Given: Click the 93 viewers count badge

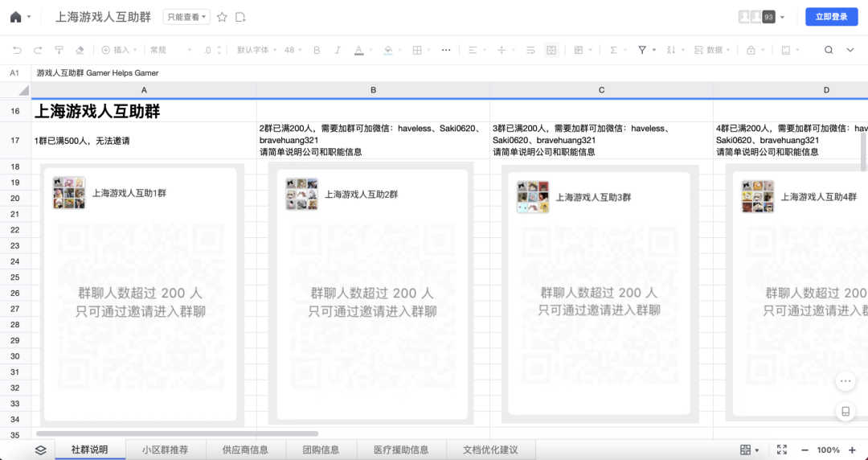Looking at the screenshot, I should [768, 17].
